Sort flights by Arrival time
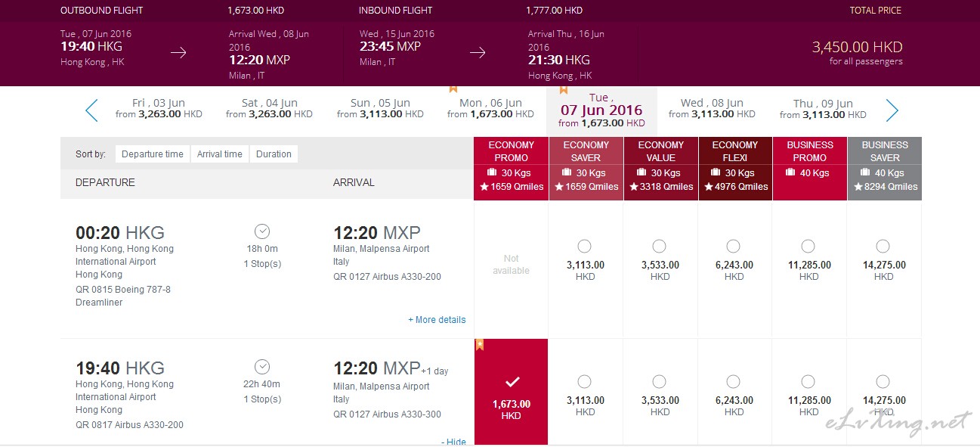The width and height of the screenshot is (980, 447). click(220, 154)
